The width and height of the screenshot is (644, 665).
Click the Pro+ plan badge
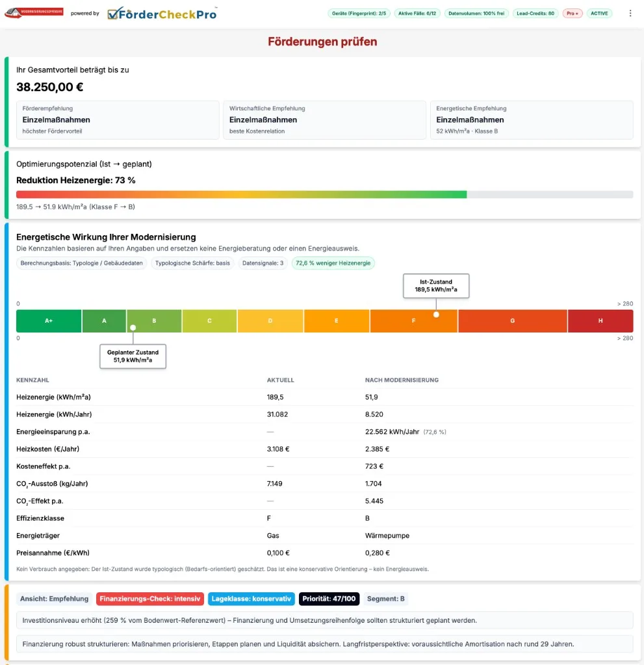[573, 14]
